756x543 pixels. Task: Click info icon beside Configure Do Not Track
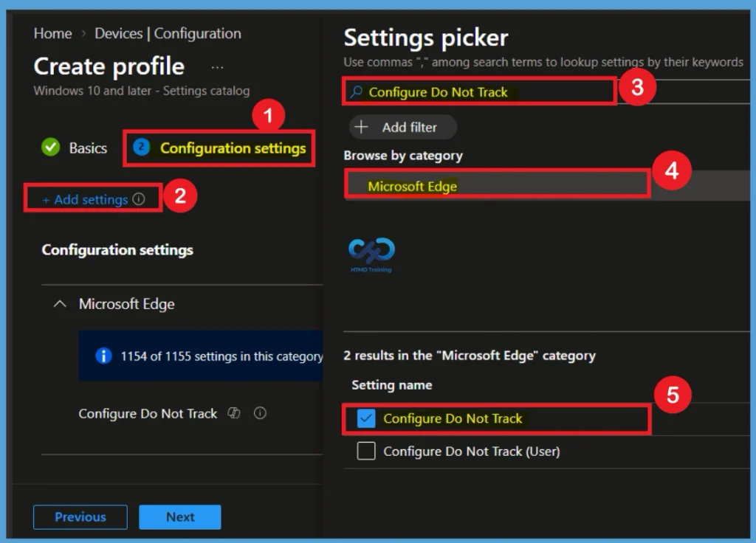pos(260,413)
